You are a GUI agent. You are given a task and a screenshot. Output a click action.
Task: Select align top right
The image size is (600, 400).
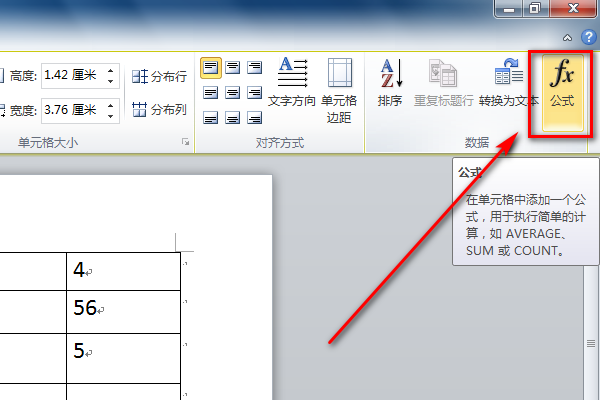pos(254,68)
